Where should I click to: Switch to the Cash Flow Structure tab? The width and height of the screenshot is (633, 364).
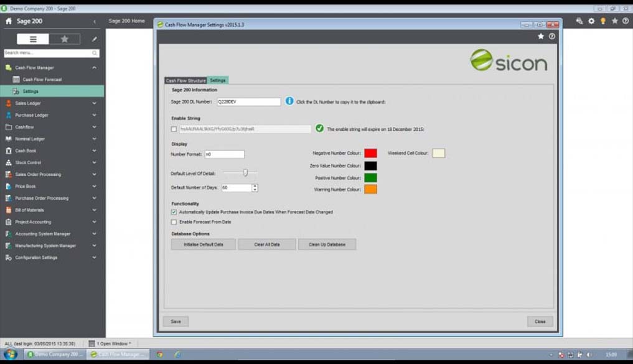[185, 80]
